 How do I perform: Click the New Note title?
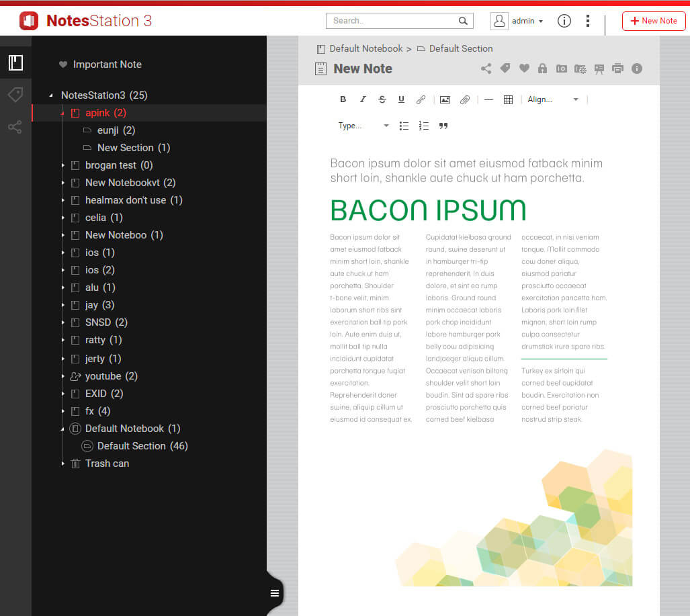[x=363, y=69]
